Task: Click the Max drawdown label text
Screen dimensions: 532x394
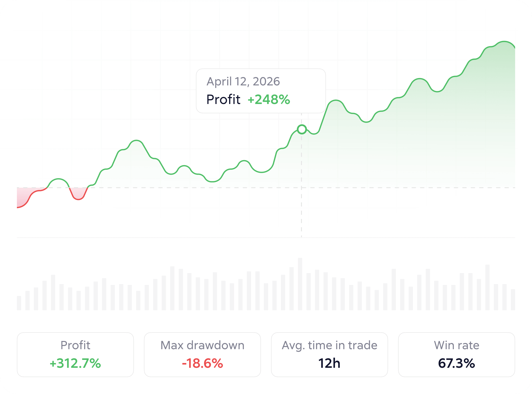Action: pyautogui.click(x=202, y=345)
